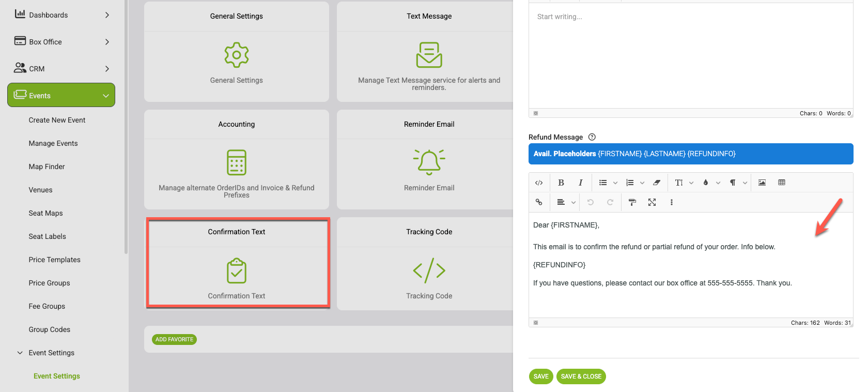Viewport: 868px width, 392px height.
Task: Insert an image into the refund message
Action: click(762, 183)
